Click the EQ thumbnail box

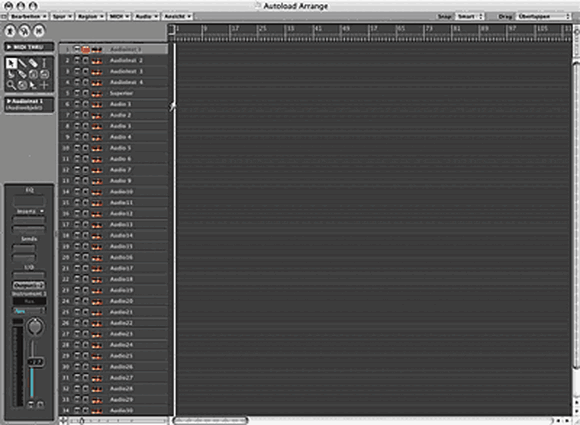(29, 201)
